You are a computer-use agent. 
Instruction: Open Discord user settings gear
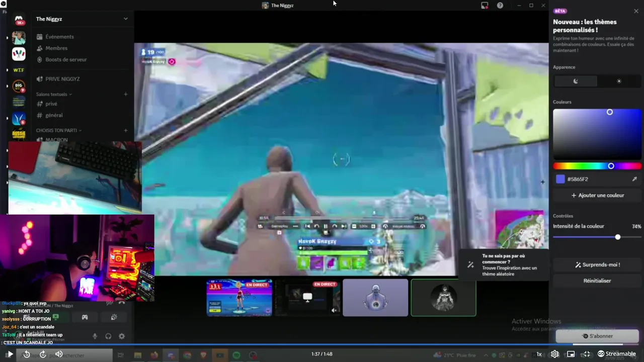tap(122, 336)
